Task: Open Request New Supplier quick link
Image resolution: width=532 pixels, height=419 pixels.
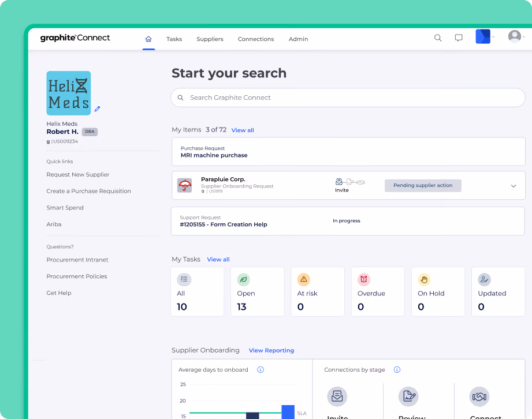Action: pyautogui.click(x=78, y=174)
